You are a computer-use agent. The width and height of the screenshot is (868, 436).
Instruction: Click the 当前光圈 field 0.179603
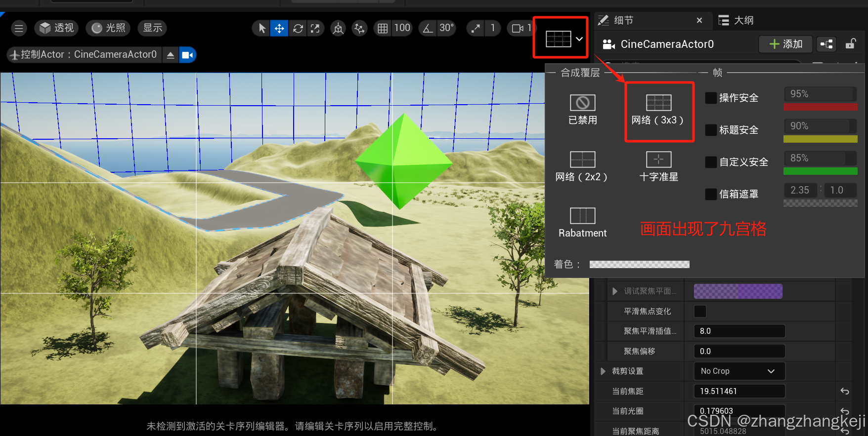click(x=739, y=411)
